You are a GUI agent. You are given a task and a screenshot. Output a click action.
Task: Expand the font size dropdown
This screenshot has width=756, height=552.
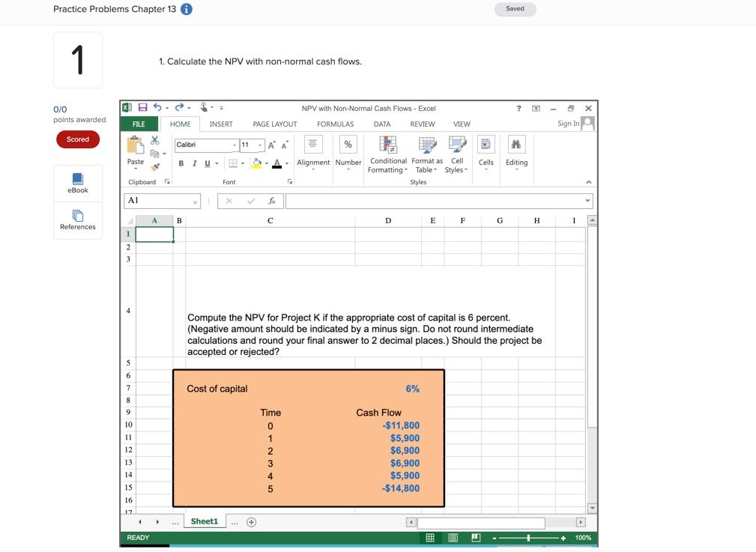click(x=260, y=145)
